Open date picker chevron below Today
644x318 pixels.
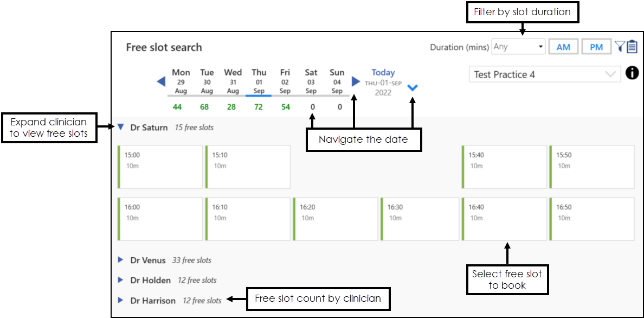(x=413, y=87)
